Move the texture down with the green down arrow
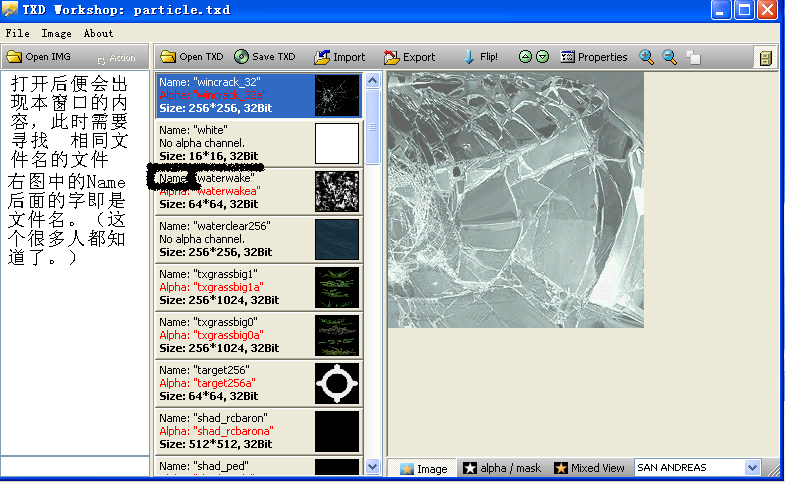Image resolution: width=785 pixels, height=483 pixels. point(542,57)
